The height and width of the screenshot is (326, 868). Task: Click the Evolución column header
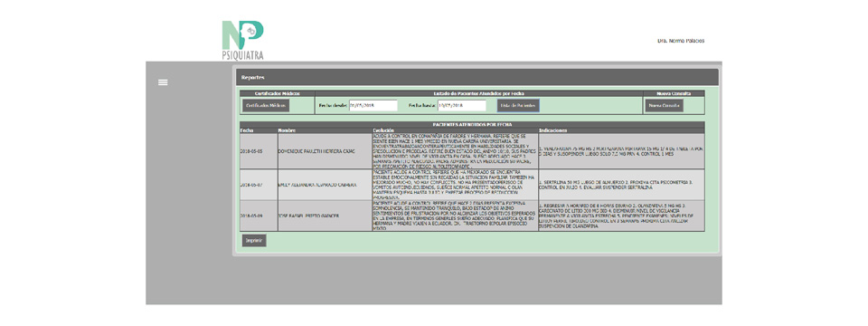383,130
